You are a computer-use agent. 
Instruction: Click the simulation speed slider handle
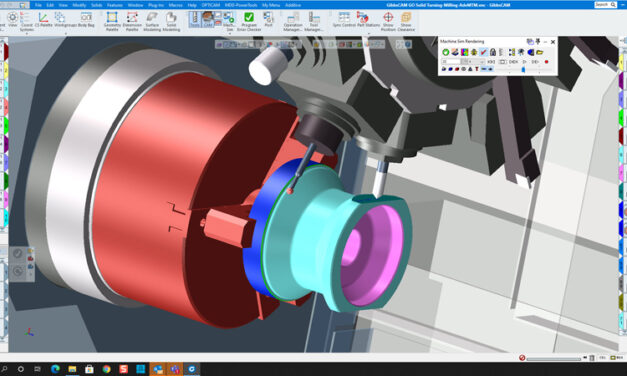(523, 70)
